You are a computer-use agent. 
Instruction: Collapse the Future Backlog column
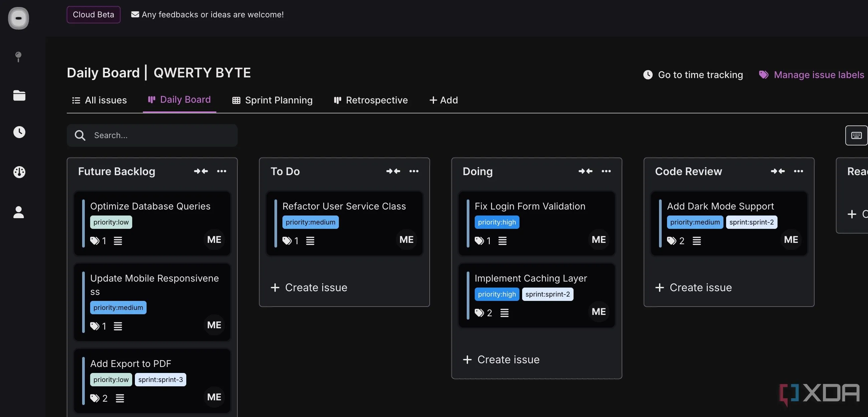201,171
